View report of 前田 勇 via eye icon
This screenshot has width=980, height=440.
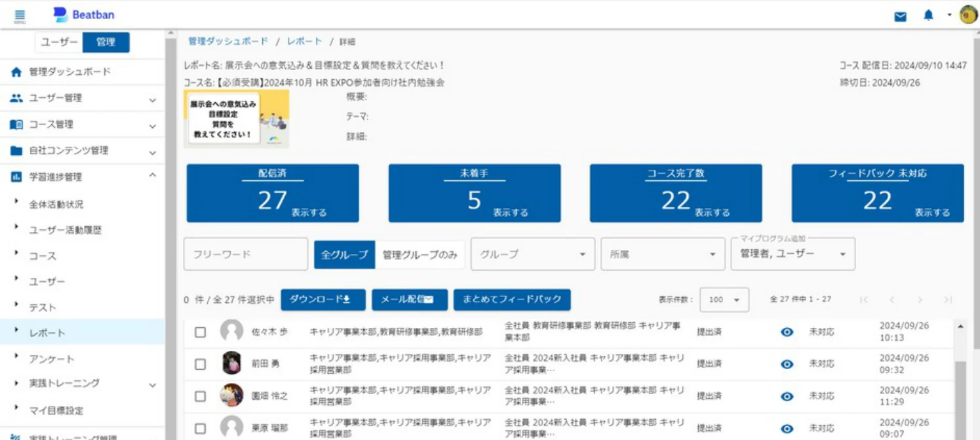point(787,364)
